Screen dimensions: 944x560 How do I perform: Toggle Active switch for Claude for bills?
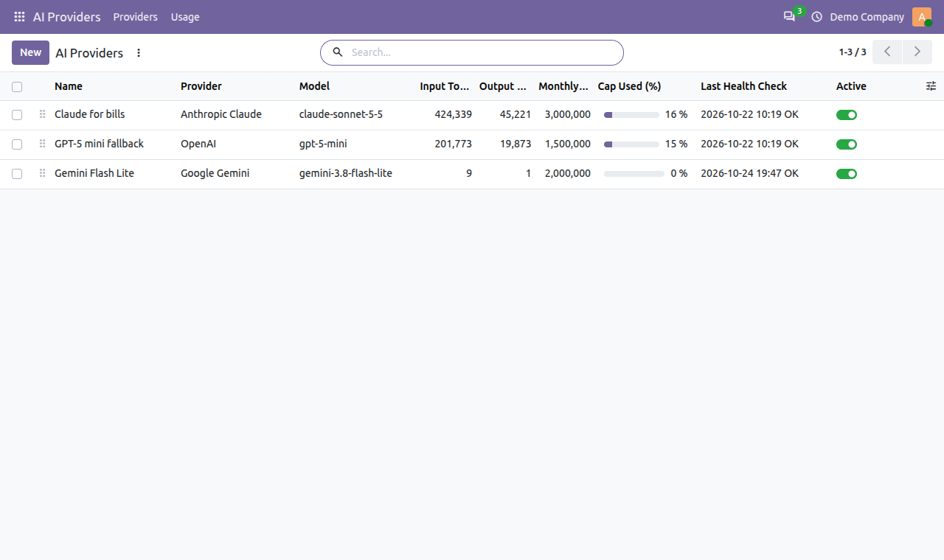[847, 115]
